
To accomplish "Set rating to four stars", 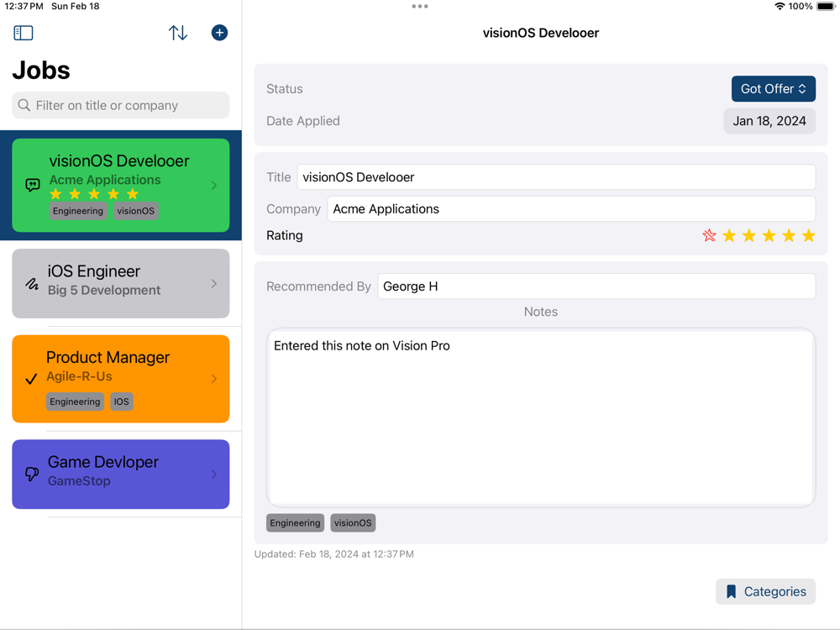I will point(789,235).
